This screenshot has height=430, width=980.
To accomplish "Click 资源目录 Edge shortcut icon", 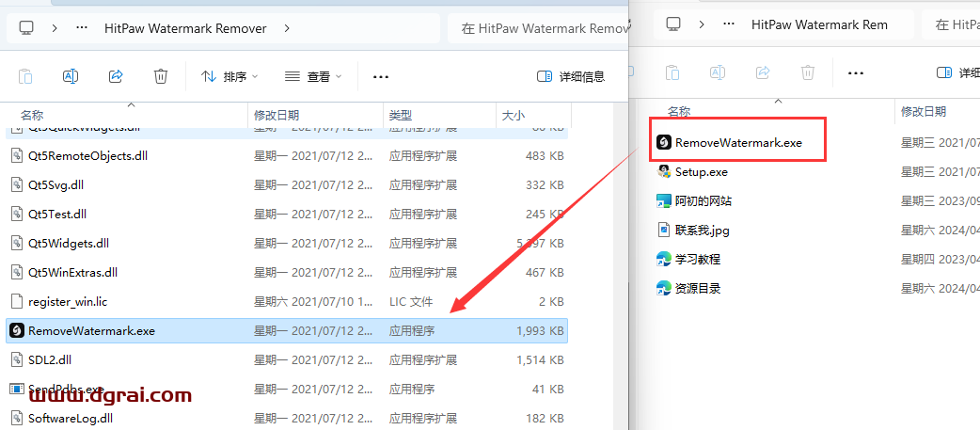I will click(664, 288).
